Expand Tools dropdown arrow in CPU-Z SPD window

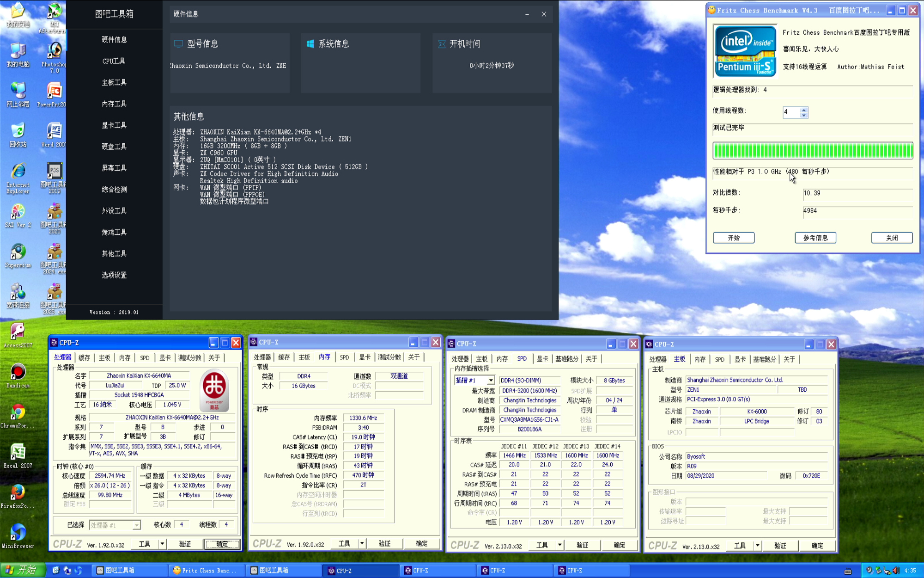point(559,545)
